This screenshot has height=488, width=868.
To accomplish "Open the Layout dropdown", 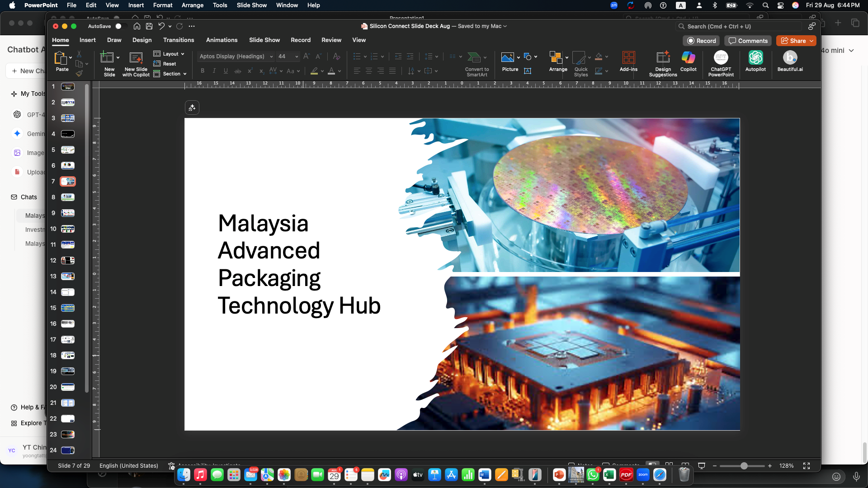I will [x=170, y=54].
